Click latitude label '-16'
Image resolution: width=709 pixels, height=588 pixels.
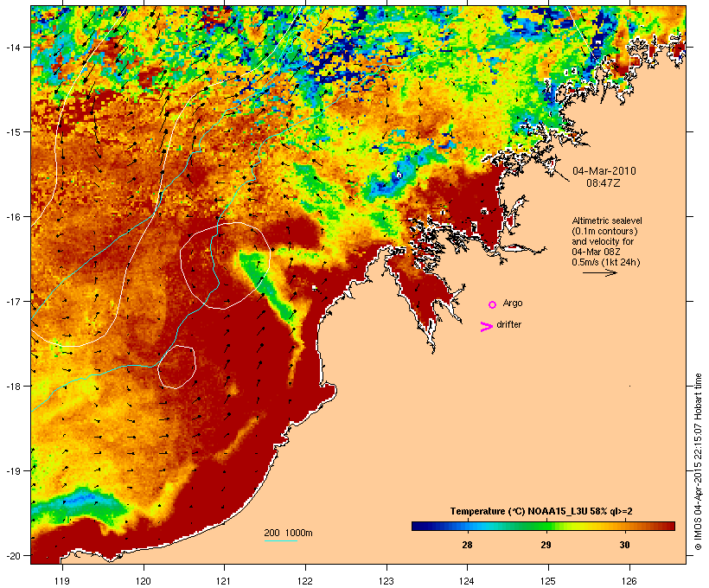12,217
